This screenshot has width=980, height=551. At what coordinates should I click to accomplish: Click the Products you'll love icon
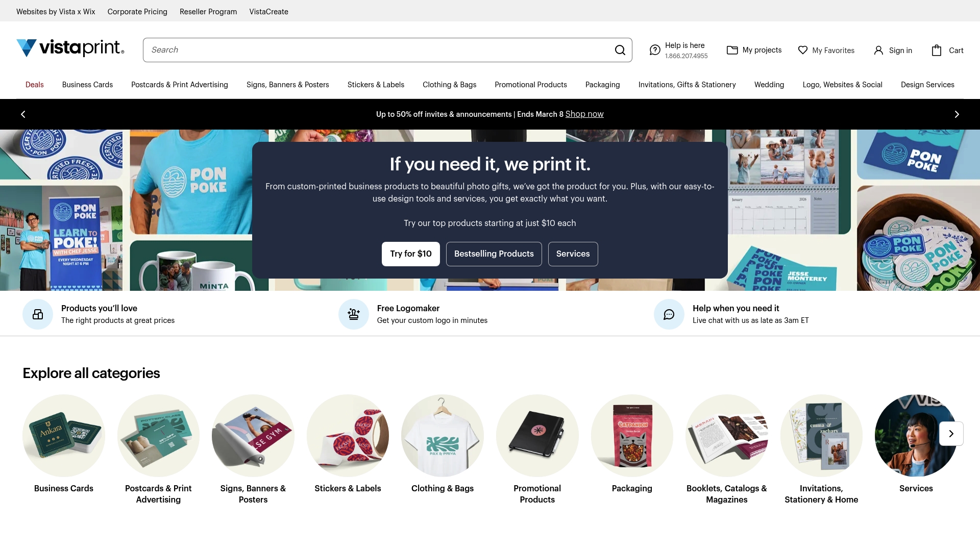click(x=38, y=314)
